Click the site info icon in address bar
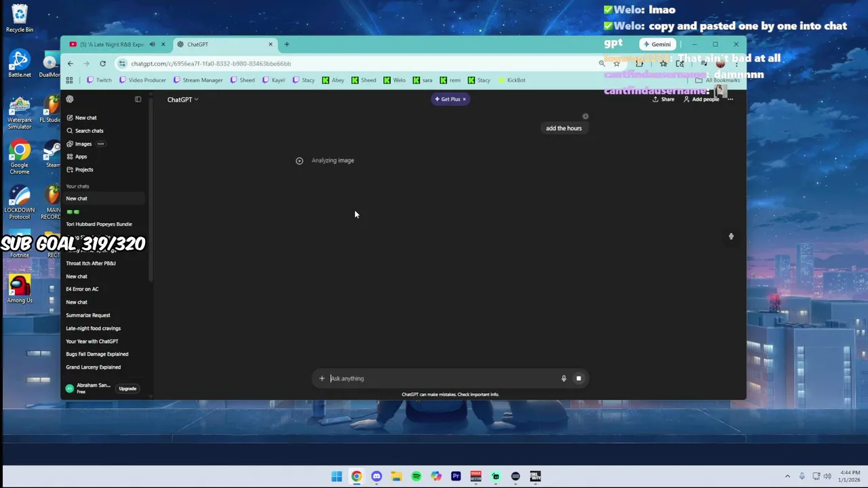 [122, 64]
